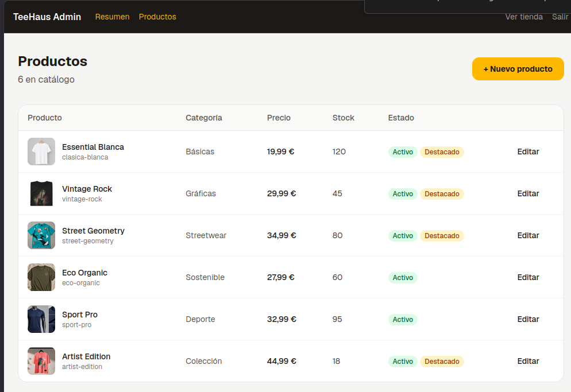The image size is (571, 392).
Task: Edit the Essential Blanca product
Action: point(528,152)
